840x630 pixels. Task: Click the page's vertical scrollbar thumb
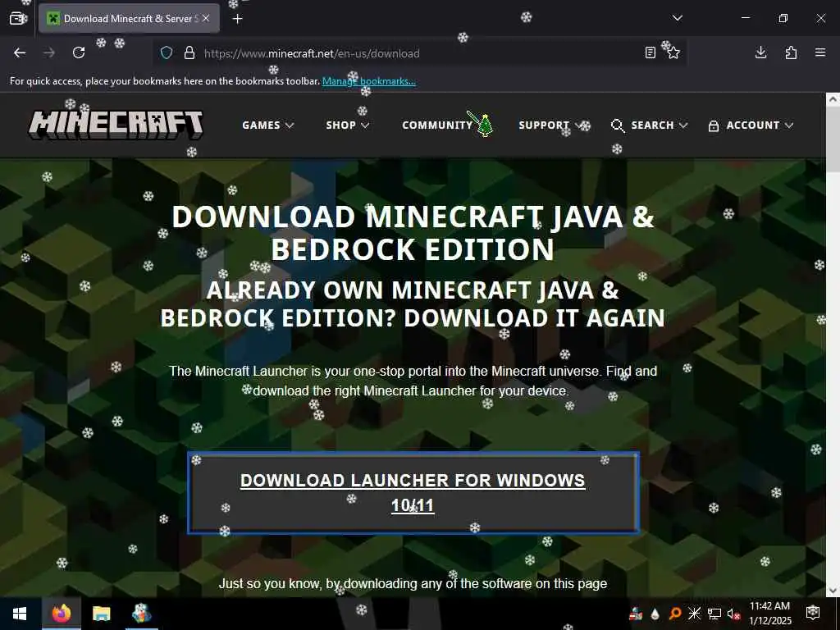point(833,139)
